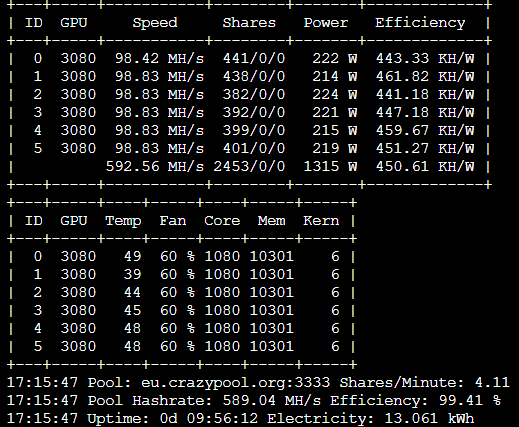Click the 461.82 KH/W efficiency value

tap(425, 77)
